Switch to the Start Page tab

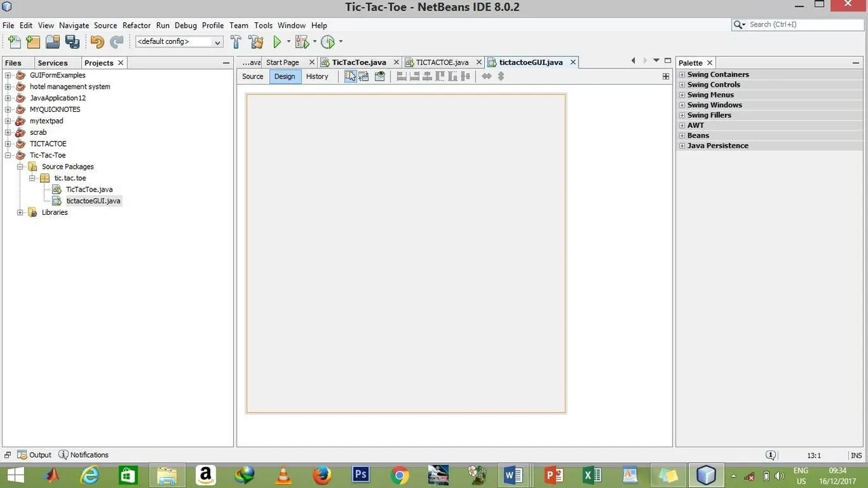[283, 62]
